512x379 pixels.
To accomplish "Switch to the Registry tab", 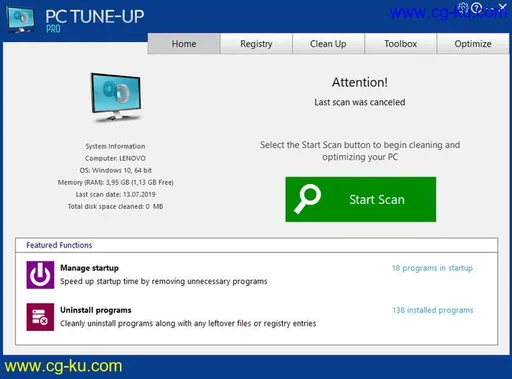I will 256,44.
